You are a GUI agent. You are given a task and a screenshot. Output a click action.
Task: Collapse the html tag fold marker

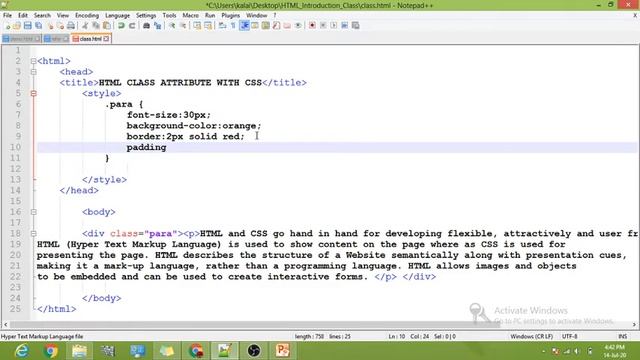(x=33, y=61)
